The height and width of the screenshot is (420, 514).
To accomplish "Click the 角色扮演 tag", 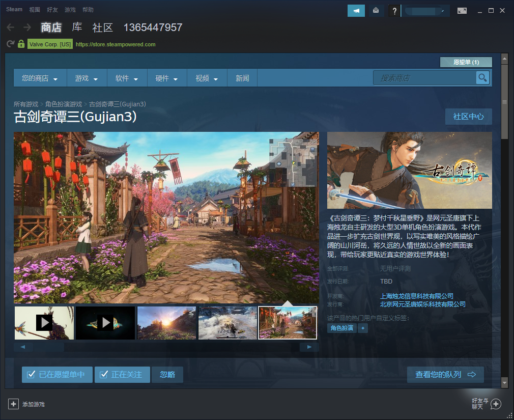I will coord(342,328).
